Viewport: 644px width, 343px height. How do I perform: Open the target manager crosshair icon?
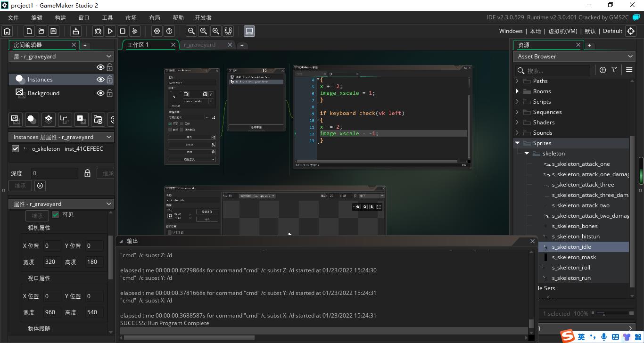pyautogui.click(x=631, y=31)
